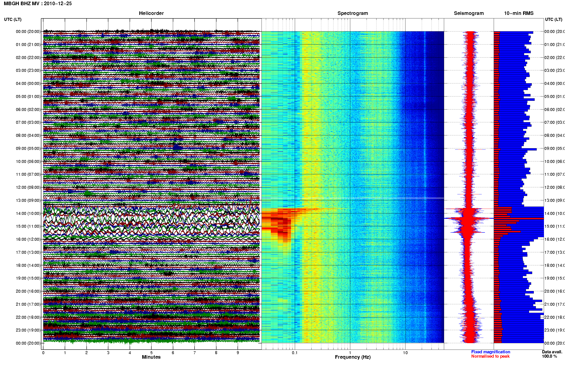Image resolution: width=588 pixels, height=368 pixels.
Task: Click the right-side 09:00 time label
Action: pyautogui.click(x=555, y=148)
